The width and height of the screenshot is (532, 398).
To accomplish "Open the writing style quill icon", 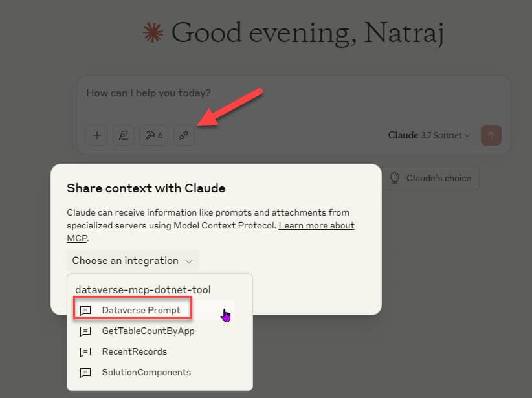I will pos(123,135).
